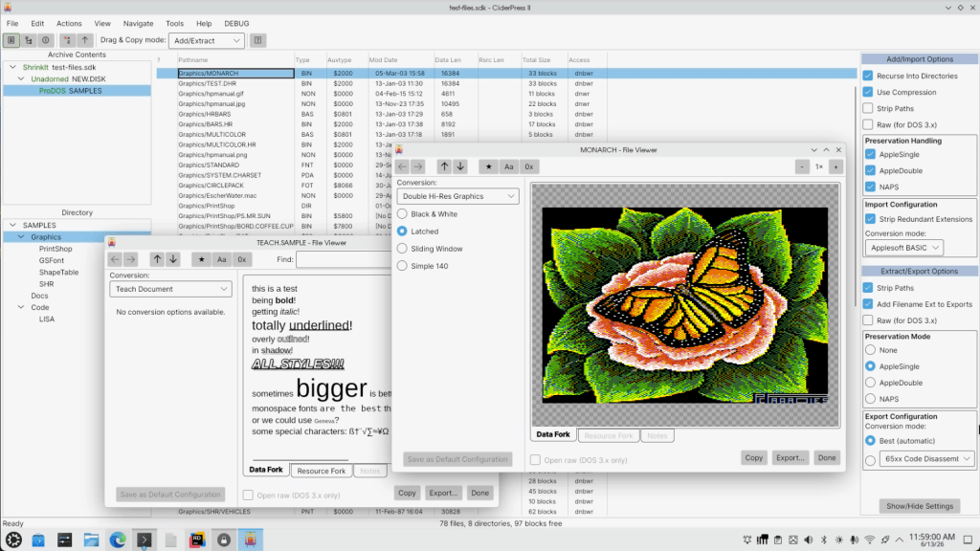Click the Show/Hide Settings button
980x551 pixels.
pos(920,506)
